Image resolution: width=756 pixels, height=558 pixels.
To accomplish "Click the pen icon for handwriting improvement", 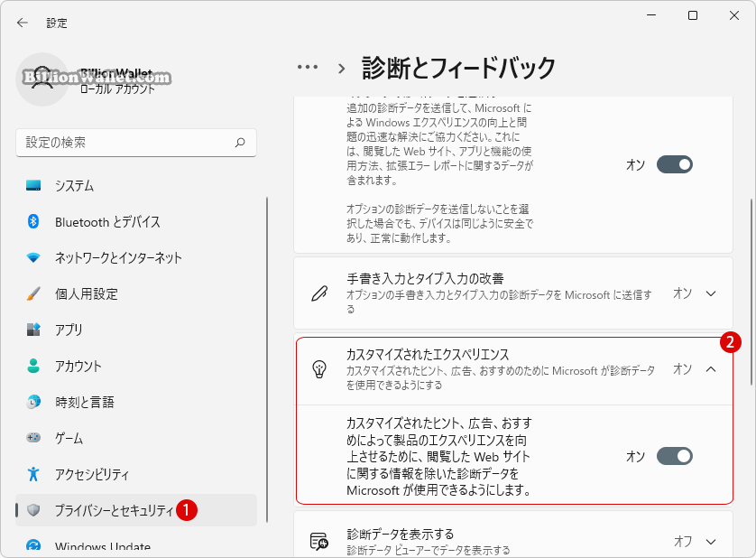I will coord(319,293).
